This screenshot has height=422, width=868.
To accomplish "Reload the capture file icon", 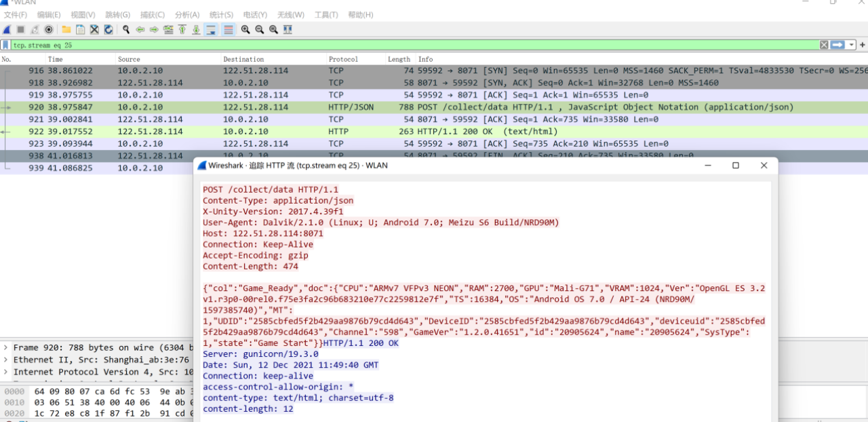I will pyautogui.click(x=108, y=30).
